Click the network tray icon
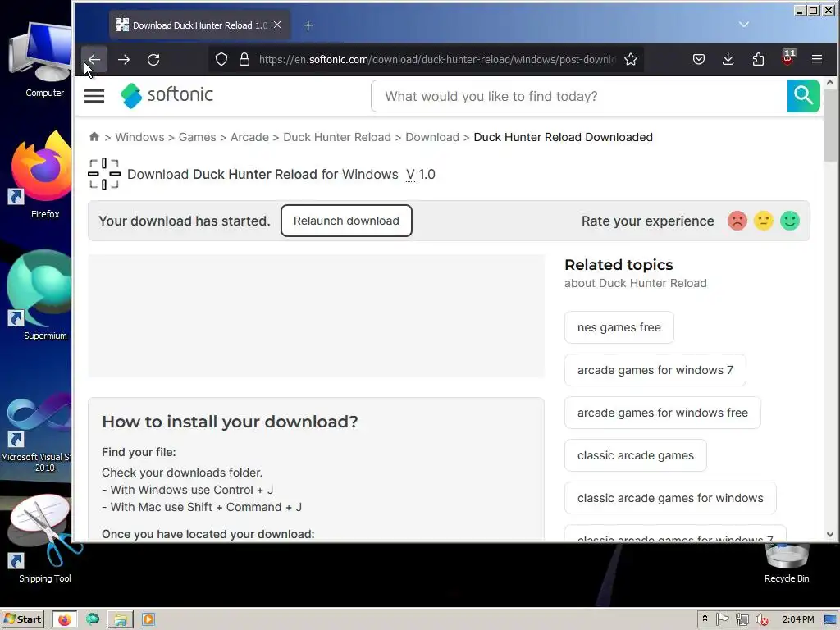The image size is (840, 630). click(x=742, y=620)
